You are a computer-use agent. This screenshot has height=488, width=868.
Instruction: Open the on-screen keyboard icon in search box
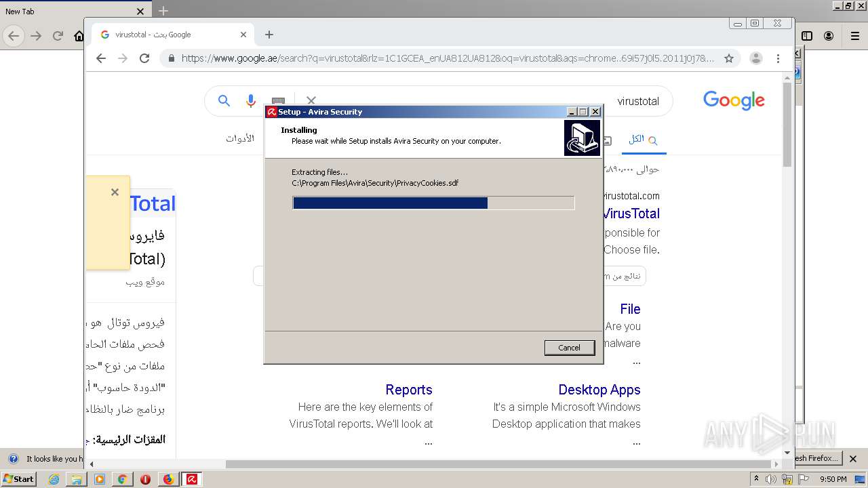click(278, 101)
